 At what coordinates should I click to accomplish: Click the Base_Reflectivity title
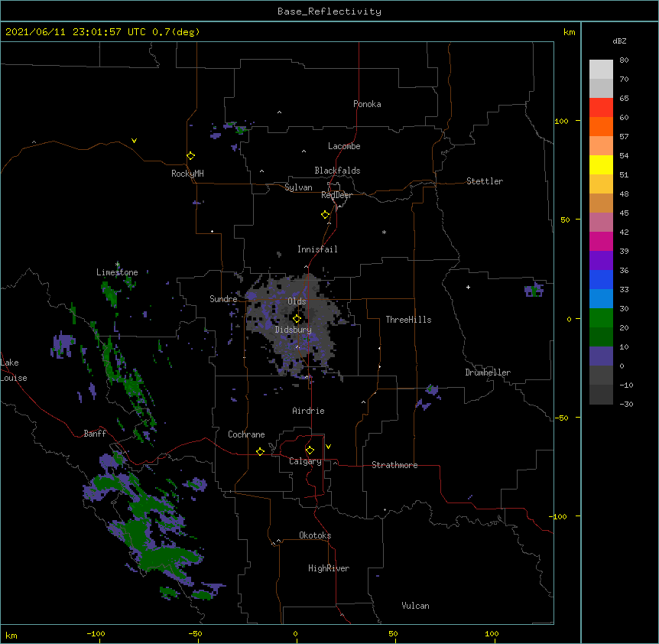pyautogui.click(x=329, y=11)
